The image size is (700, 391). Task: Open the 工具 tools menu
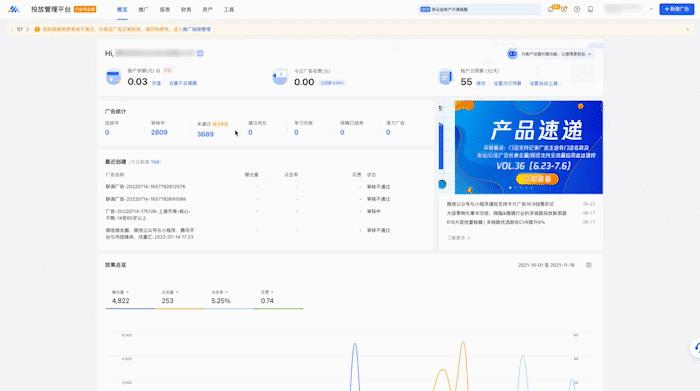tap(229, 9)
